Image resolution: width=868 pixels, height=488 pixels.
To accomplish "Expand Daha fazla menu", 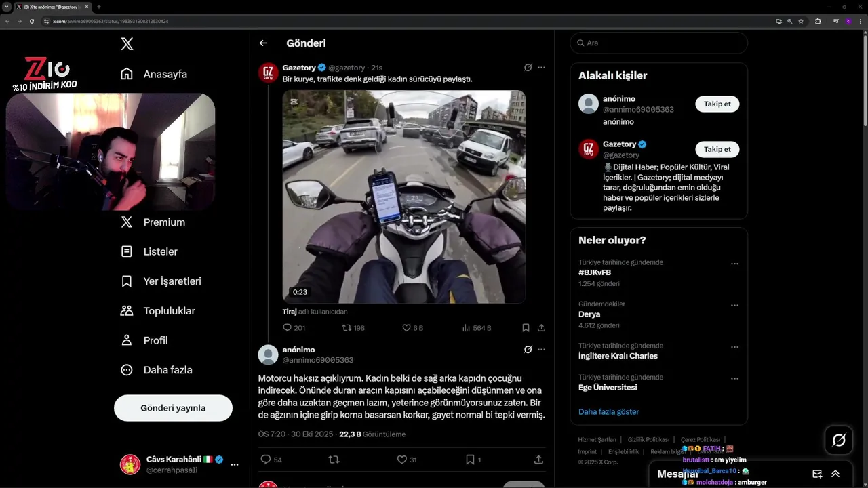I will (156, 370).
